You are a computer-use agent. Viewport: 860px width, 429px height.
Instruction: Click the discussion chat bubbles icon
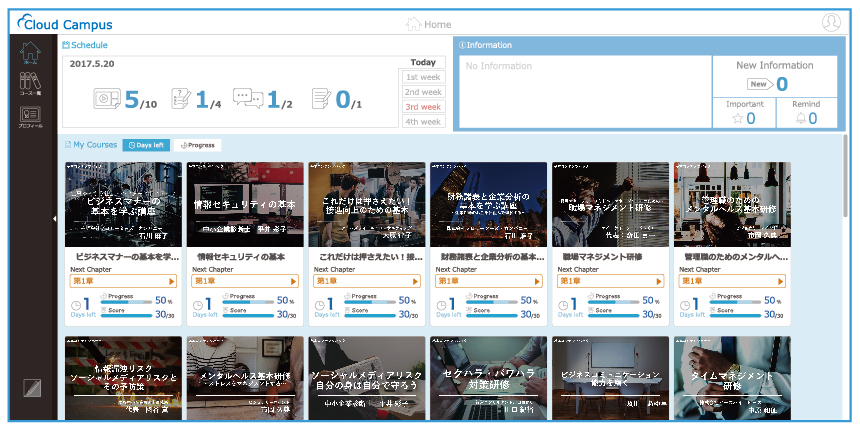tap(248, 99)
